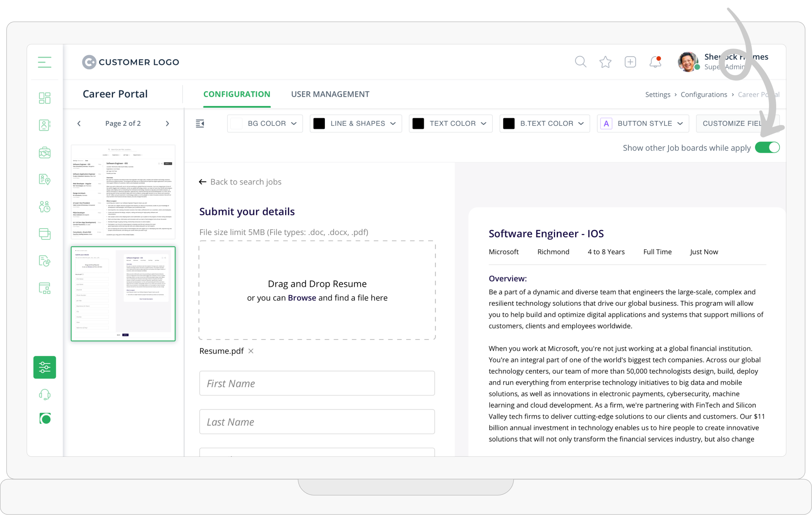Open the LINE & SHAPES dropdown

tap(356, 123)
